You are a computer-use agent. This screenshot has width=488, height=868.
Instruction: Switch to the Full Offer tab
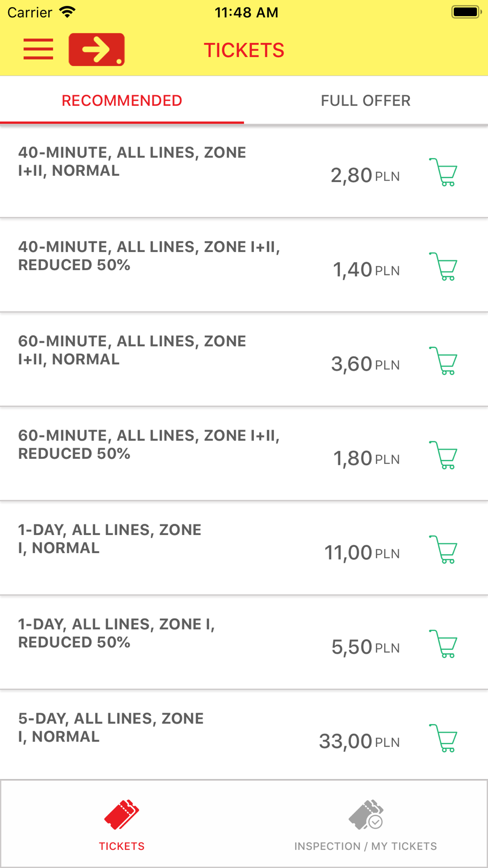tap(366, 101)
